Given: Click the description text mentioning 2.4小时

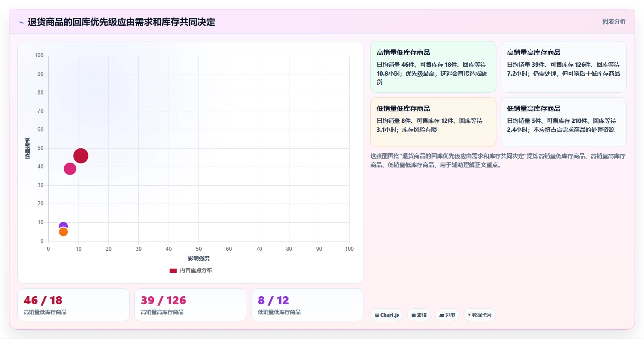Looking at the screenshot, I should tap(561, 125).
